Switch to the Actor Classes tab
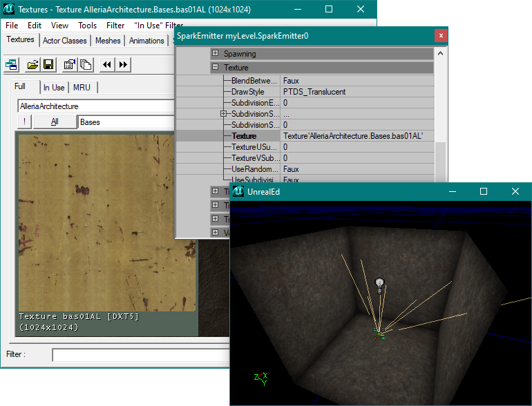Viewport: 532px width, 406px height. 65,41
